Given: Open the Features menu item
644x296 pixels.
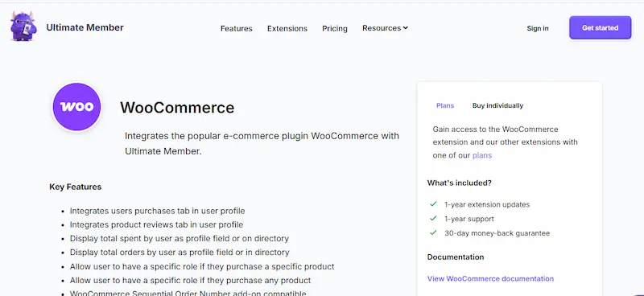Looking at the screenshot, I should [x=236, y=28].
